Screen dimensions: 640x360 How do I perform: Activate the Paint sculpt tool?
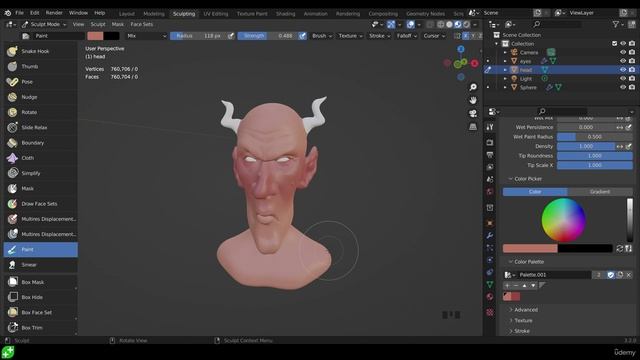40,249
